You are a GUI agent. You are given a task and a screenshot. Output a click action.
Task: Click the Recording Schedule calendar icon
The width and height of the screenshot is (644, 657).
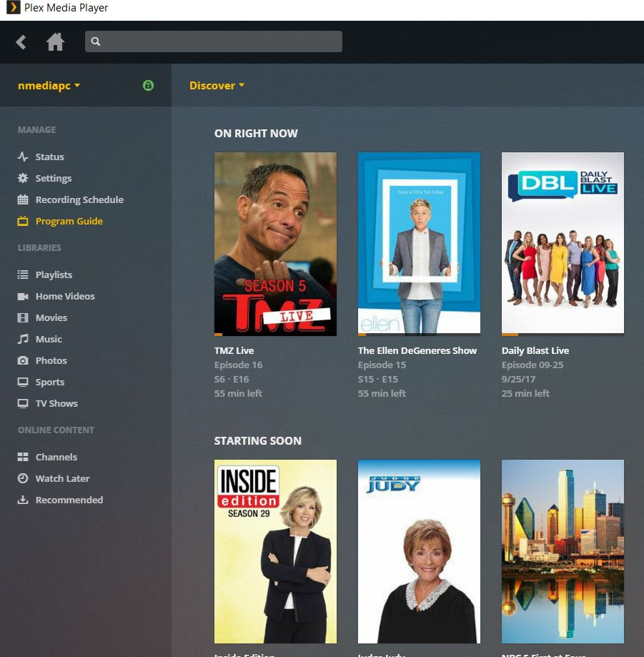(23, 199)
